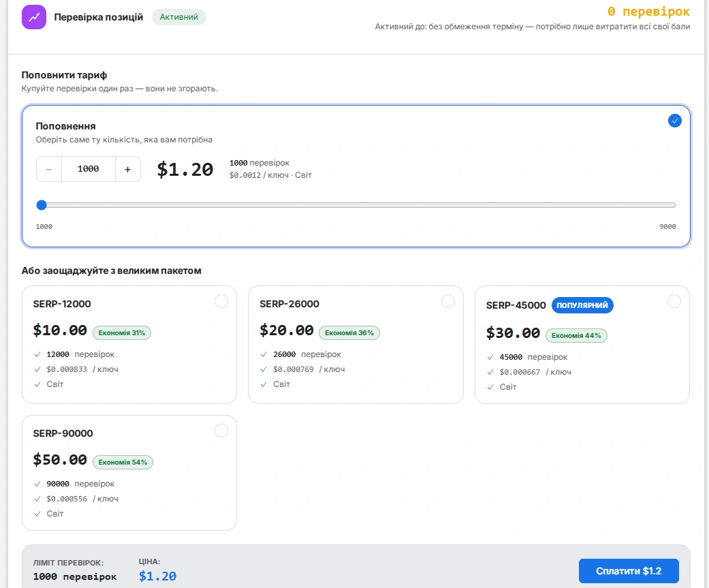The height and width of the screenshot is (588, 709).
Task: Click the SERP-12000 package title
Action: (62, 304)
